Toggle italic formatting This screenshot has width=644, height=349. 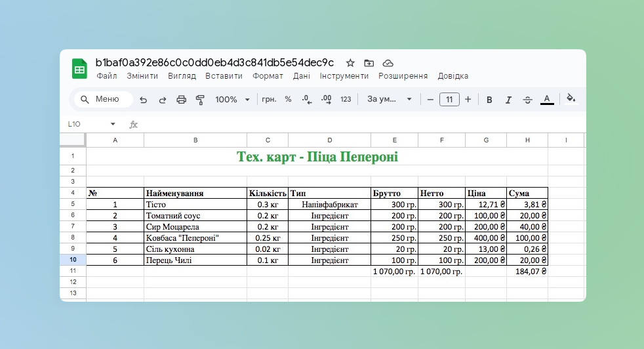pos(508,100)
